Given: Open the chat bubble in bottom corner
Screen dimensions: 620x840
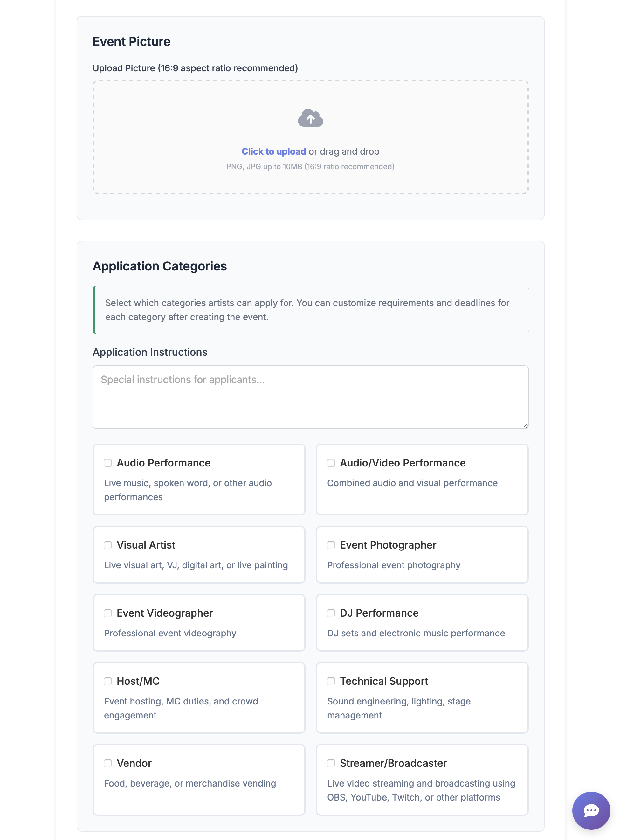Looking at the screenshot, I should click(x=591, y=811).
